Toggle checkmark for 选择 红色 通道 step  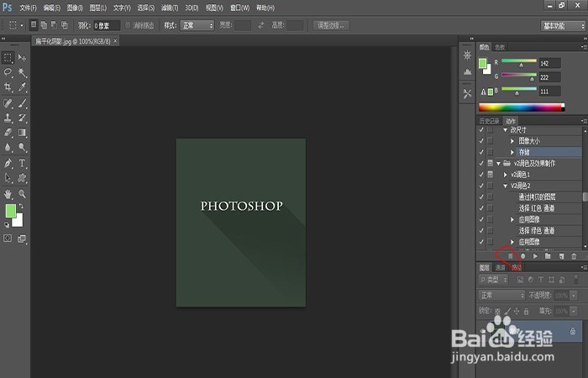coord(481,208)
